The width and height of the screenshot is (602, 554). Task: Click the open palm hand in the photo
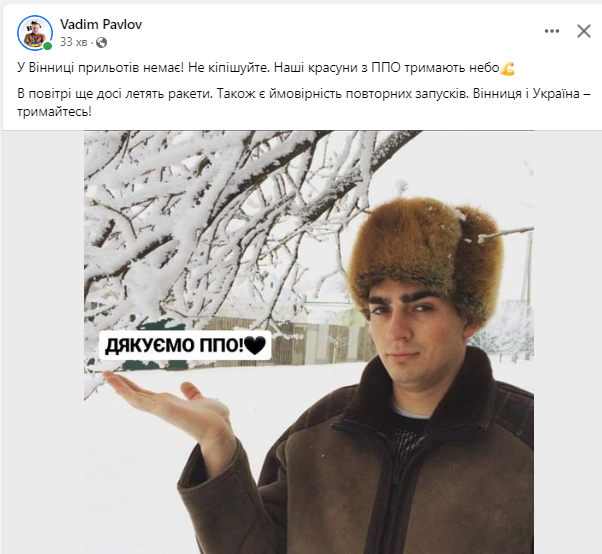173,407
